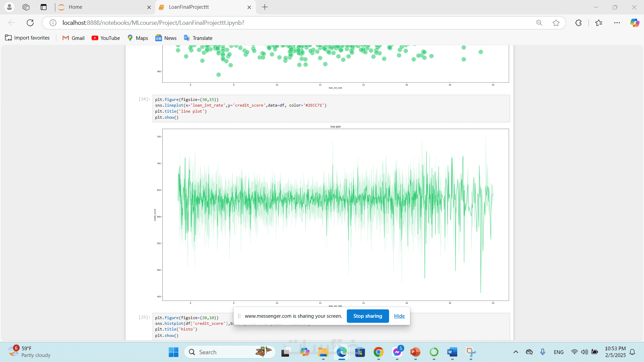Open Settings and more ellipsis menu
Screen dimensions: 644x362
pos(617,23)
